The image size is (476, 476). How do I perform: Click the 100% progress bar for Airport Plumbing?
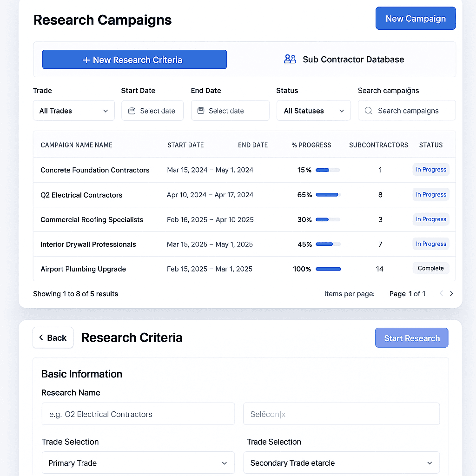328,269
